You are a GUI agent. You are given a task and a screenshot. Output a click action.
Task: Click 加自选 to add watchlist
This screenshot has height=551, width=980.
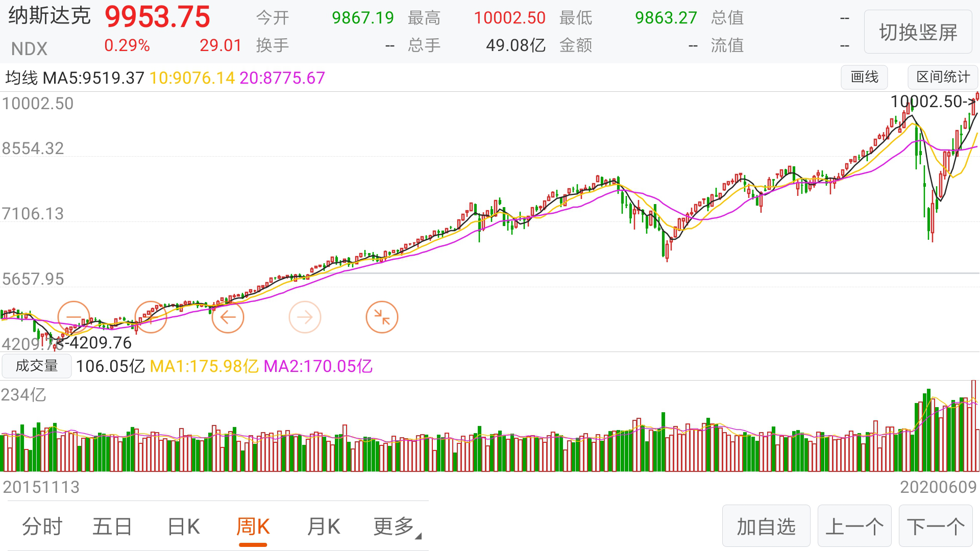tap(766, 527)
